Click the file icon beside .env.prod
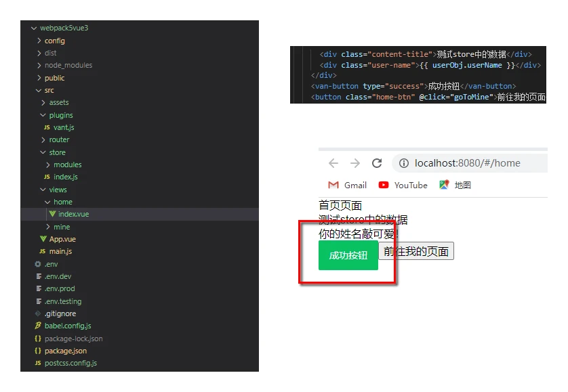This screenshot has height=392, width=568. [x=39, y=288]
